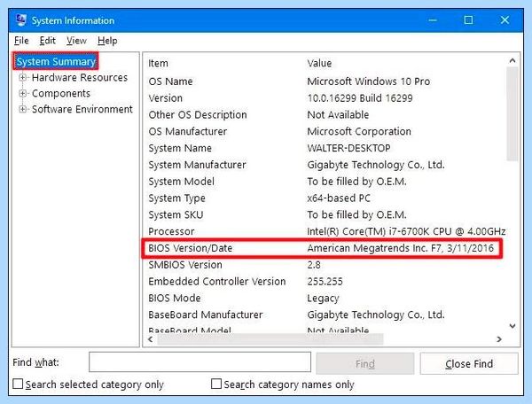Expand the Hardware Resources node
532x404 pixels.
[x=23, y=78]
